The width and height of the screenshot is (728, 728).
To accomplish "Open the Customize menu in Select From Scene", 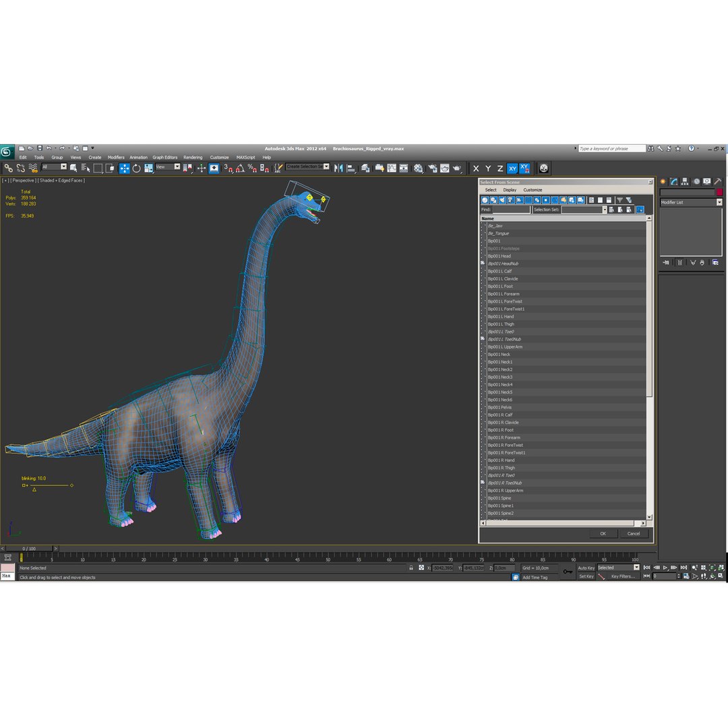I will pos(533,190).
